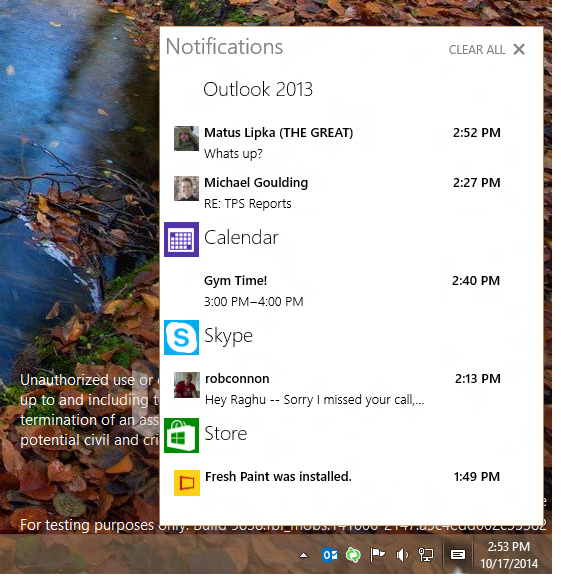Click the Store app icon
The height and width of the screenshot is (579, 561).
[x=181, y=435]
